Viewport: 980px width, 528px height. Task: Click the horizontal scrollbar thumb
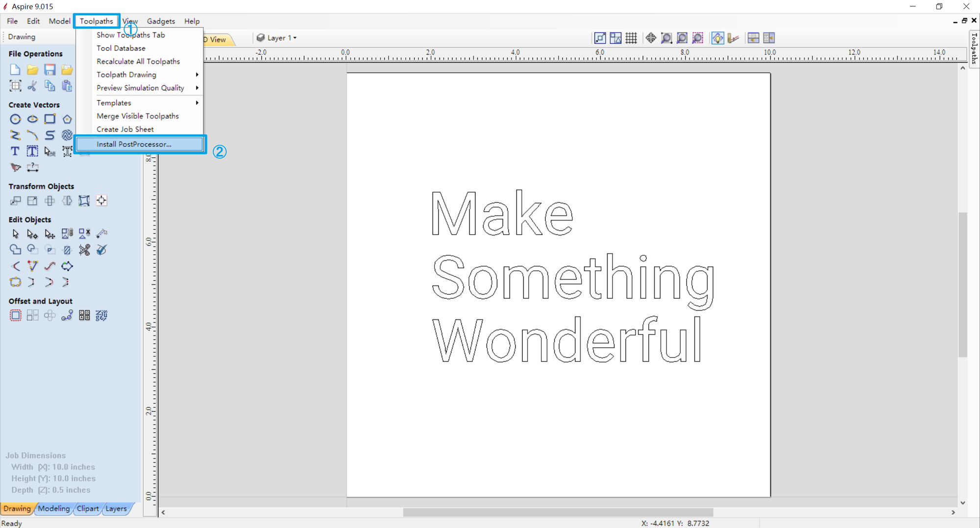[x=558, y=512]
